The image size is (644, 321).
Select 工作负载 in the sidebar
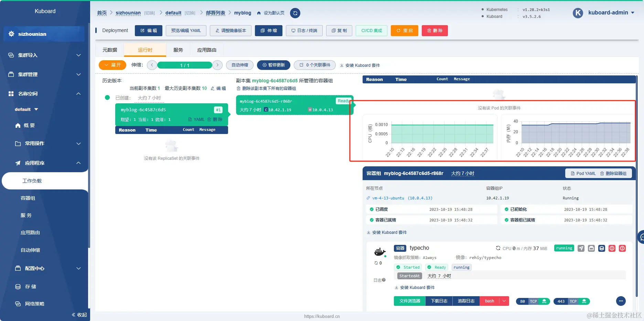(x=32, y=181)
